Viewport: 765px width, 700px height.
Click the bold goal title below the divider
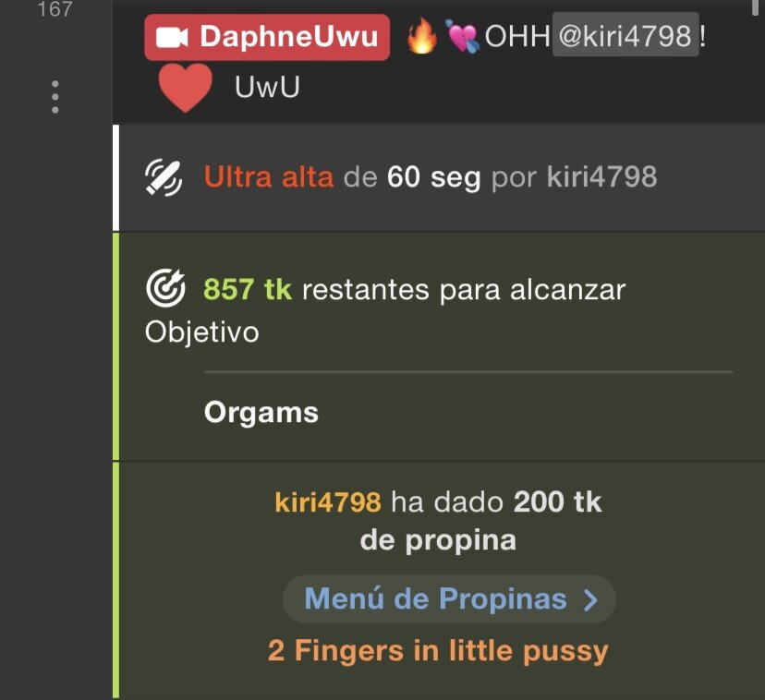pos(261,413)
